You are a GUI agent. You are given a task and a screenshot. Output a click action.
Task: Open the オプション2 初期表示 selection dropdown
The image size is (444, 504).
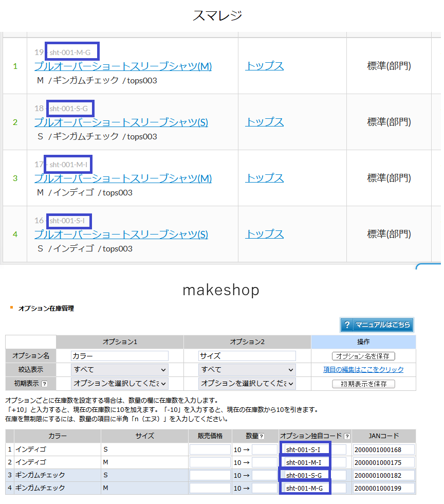[247, 383]
